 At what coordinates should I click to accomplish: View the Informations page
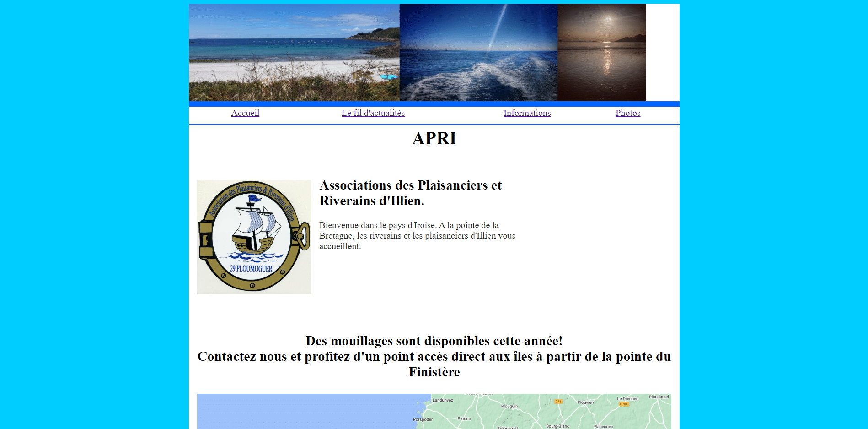coord(527,113)
